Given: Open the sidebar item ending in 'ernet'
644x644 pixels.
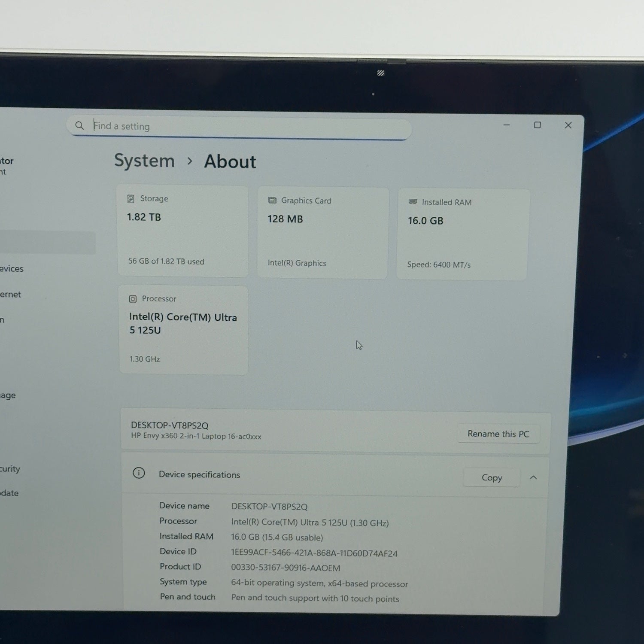Looking at the screenshot, I should (x=10, y=295).
